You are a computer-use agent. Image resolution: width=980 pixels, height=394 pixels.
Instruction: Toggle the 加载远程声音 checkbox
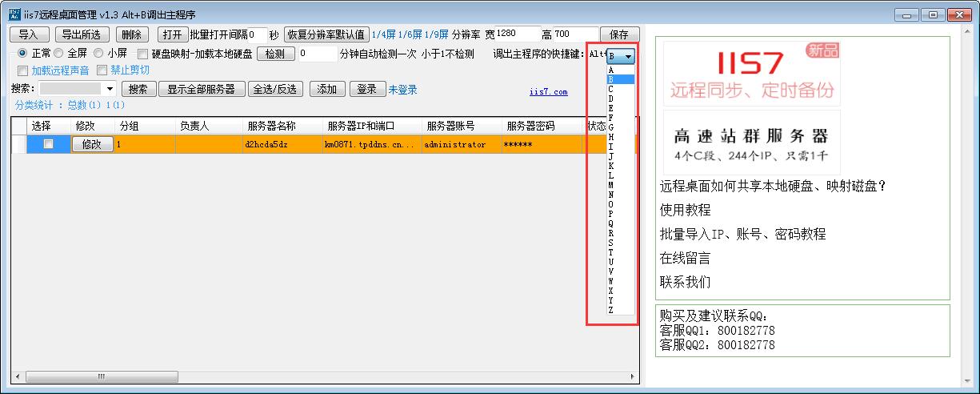(x=22, y=70)
